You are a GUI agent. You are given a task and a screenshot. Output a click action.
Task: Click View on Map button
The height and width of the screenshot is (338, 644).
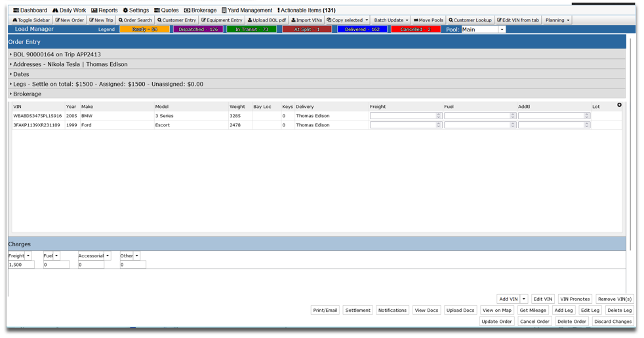[x=497, y=310]
